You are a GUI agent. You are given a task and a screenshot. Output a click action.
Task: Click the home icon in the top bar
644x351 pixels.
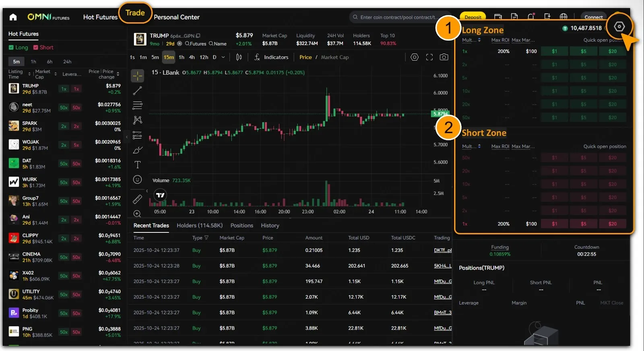(13, 17)
